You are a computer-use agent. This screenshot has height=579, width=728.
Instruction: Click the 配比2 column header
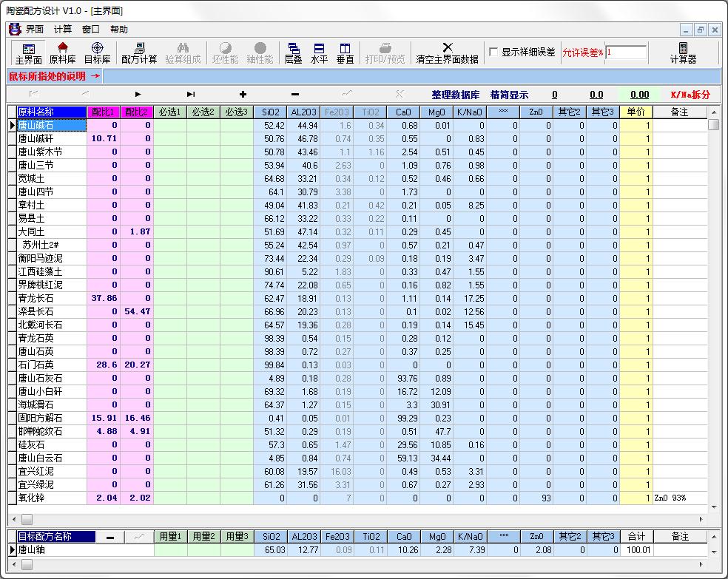point(137,112)
